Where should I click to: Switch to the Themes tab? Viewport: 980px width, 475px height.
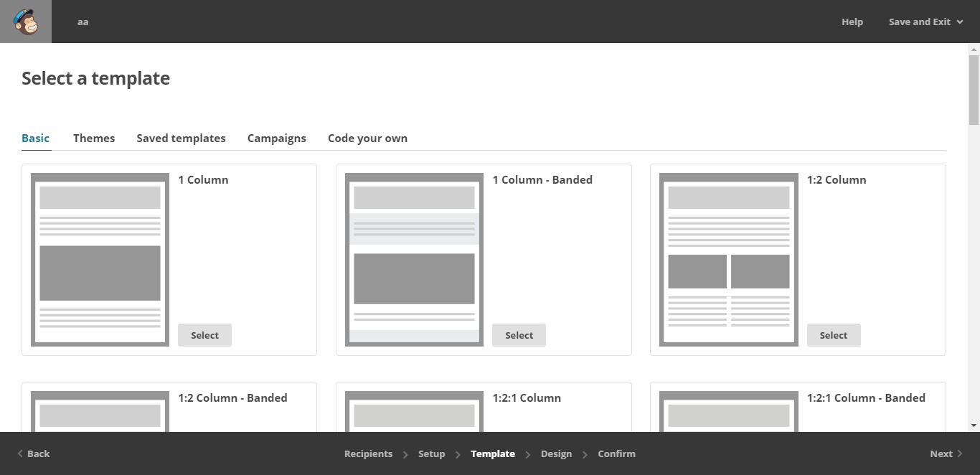coord(94,138)
